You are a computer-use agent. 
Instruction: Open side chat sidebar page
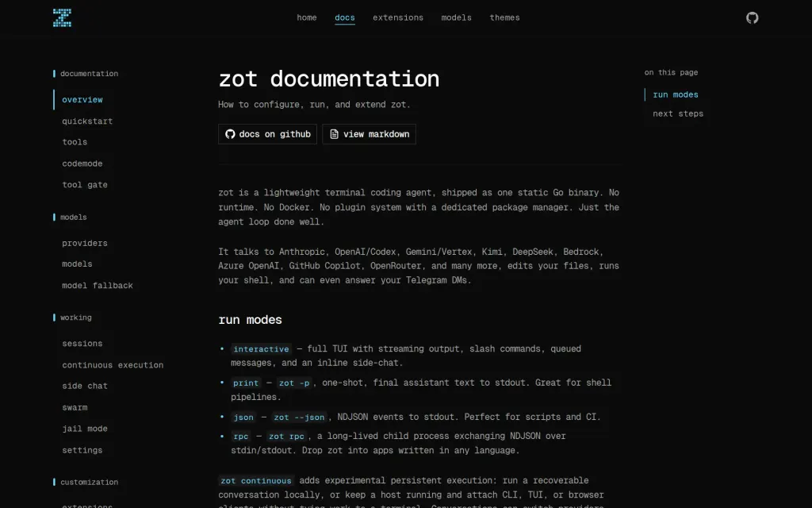click(x=85, y=387)
